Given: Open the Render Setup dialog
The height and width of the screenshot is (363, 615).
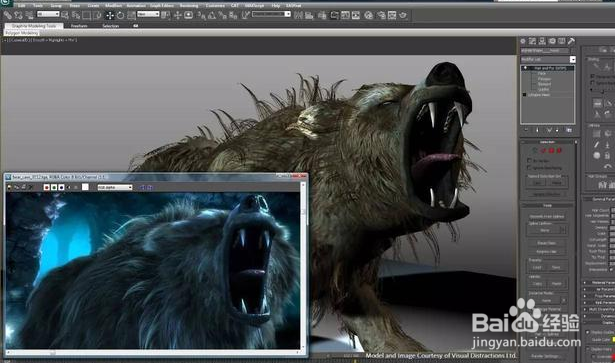Looking at the screenshot, I should [381, 15].
